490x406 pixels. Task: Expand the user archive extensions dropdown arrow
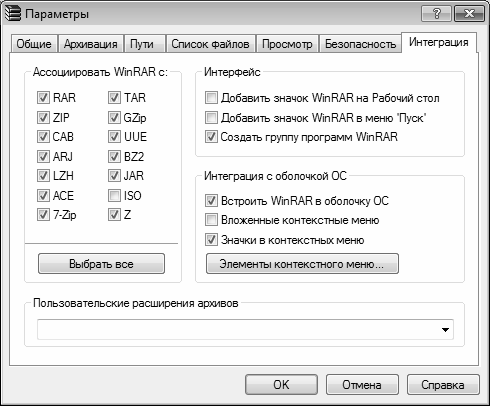[x=445, y=330]
